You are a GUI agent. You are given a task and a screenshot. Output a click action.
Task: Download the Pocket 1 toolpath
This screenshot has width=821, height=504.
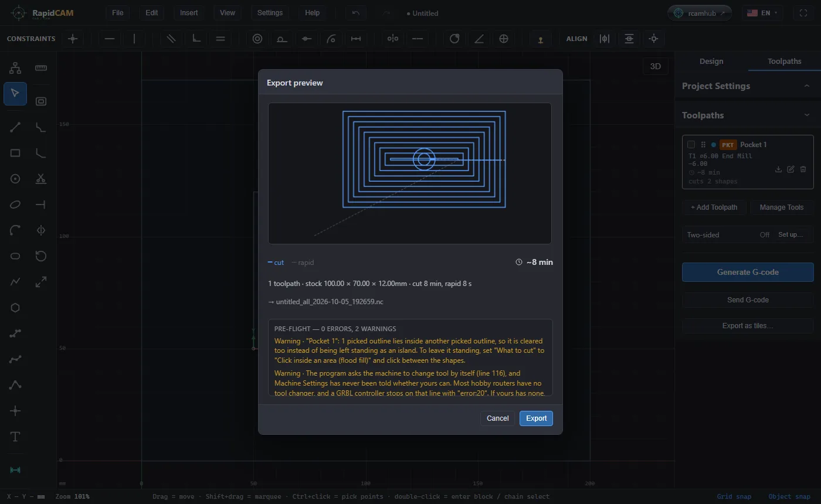pyautogui.click(x=778, y=169)
